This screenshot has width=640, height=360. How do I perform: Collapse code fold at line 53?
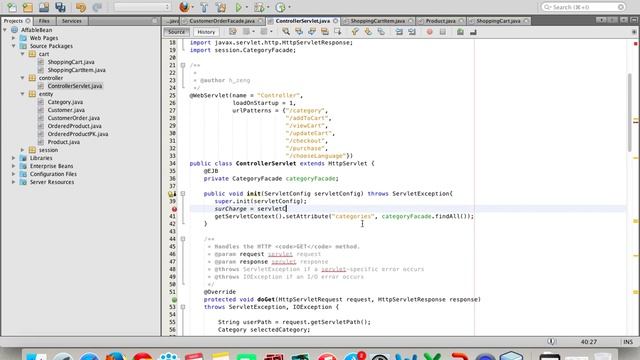click(183, 307)
